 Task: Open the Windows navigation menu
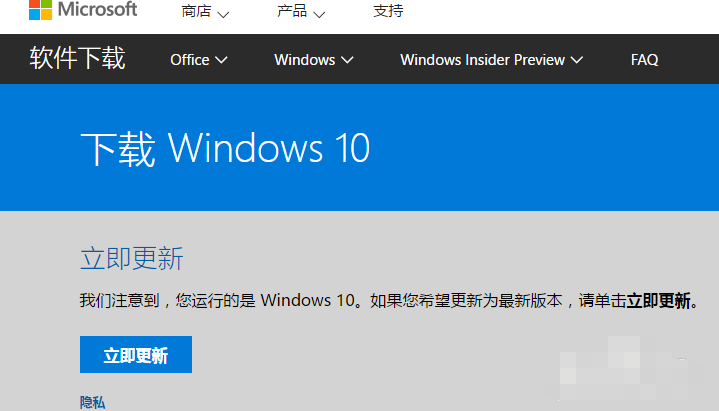click(305, 60)
